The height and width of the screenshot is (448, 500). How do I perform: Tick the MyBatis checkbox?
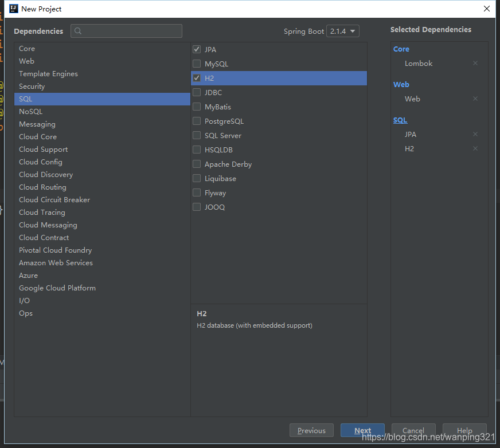[197, 107]
